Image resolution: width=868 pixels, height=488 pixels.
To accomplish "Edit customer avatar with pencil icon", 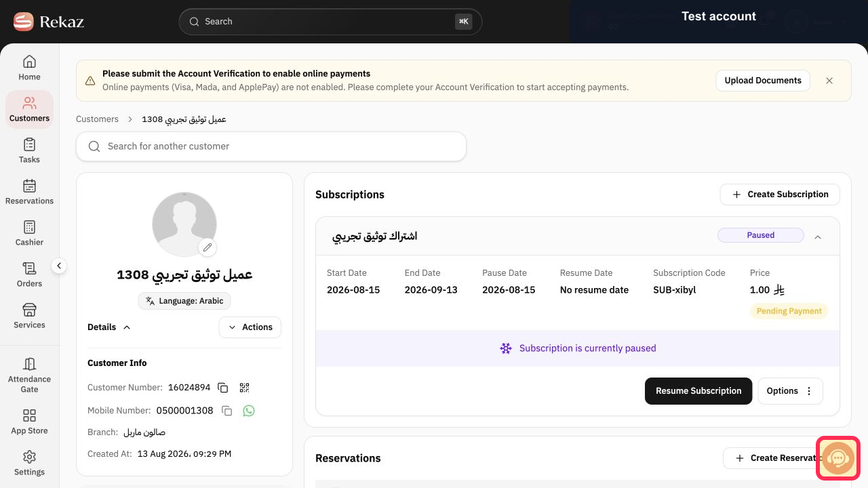I will pyautogui.click(x=208, y=247).
